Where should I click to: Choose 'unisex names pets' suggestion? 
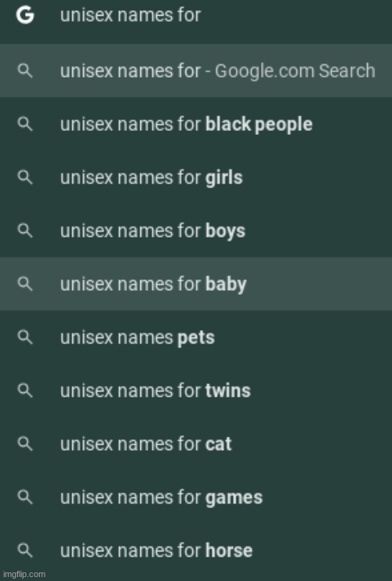196,338
